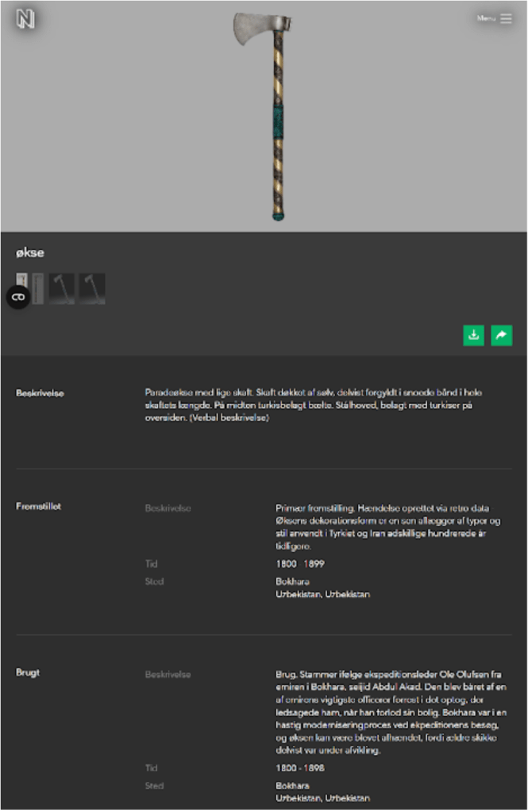
Task: Click the green share arrow button
Action: [501, 336]
